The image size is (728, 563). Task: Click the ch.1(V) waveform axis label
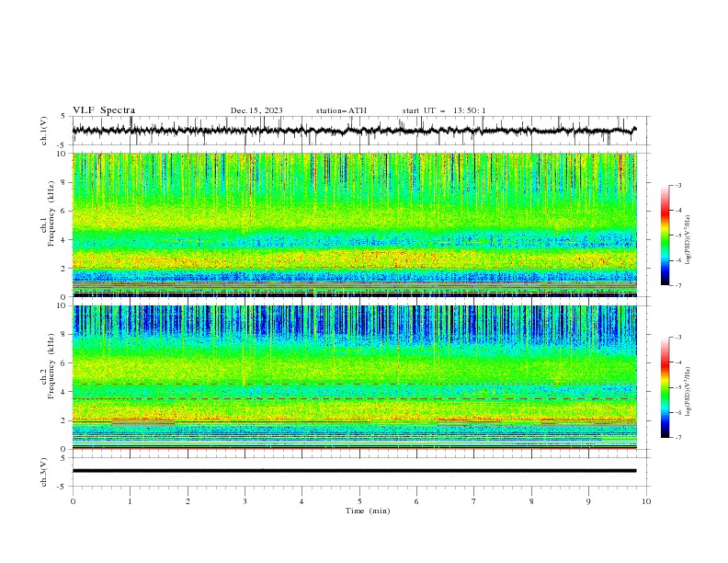[44, 131]
